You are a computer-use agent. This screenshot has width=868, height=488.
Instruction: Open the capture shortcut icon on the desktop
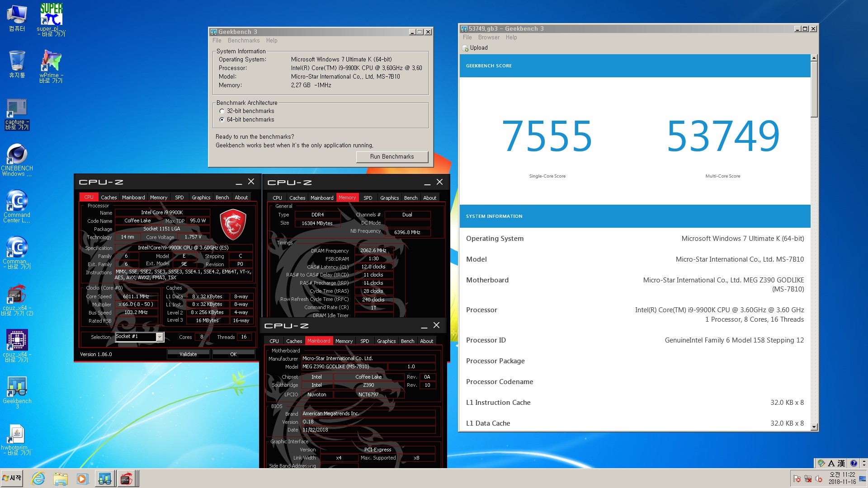17,115
